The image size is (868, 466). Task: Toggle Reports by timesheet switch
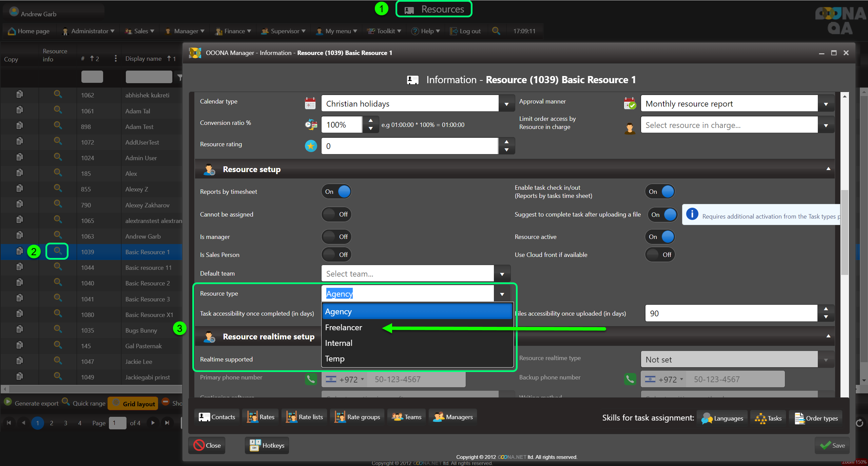(336, 191)
